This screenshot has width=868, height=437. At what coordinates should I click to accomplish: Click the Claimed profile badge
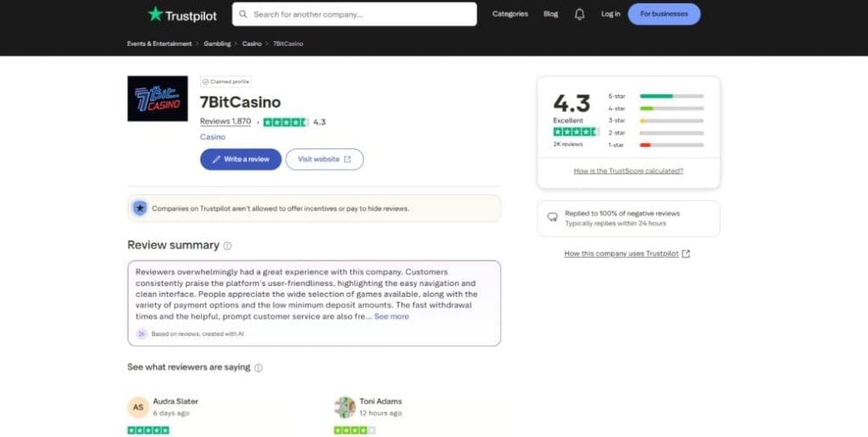pyautogui.click(x=226, y=81)
